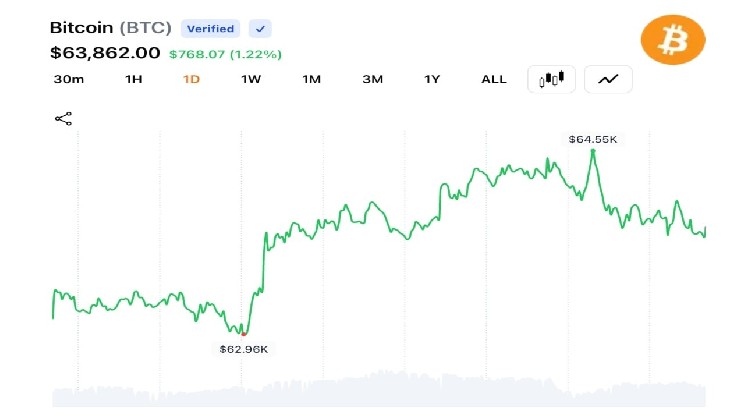Click the Verified badge
Viewport: 745px width, 419px height.
210,29
